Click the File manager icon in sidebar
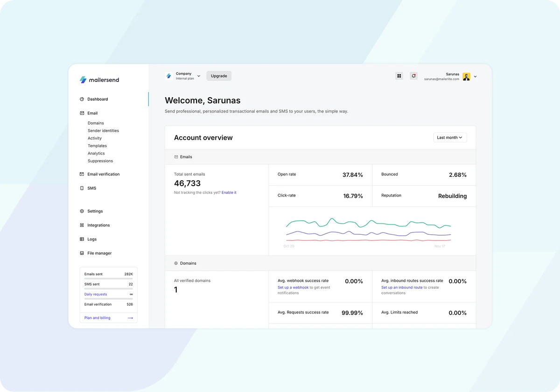Screen dimensions: 560x392 tap(82, 253)
